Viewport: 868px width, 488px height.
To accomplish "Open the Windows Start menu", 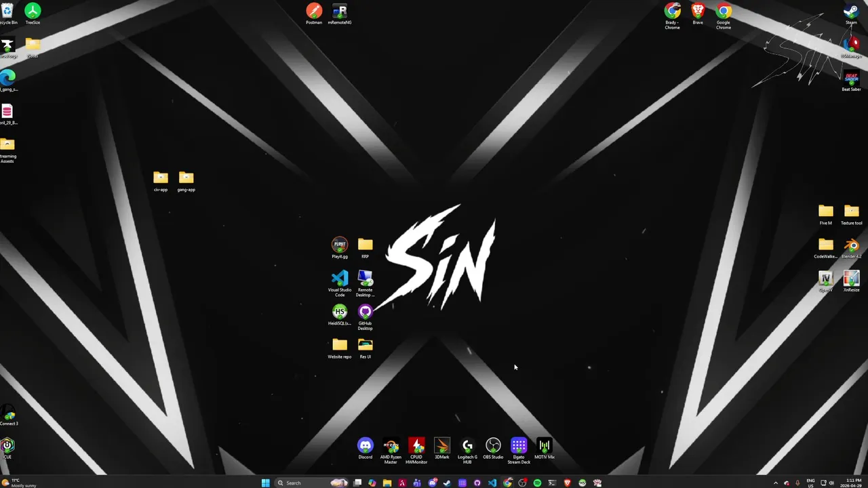I will (265, 483).
